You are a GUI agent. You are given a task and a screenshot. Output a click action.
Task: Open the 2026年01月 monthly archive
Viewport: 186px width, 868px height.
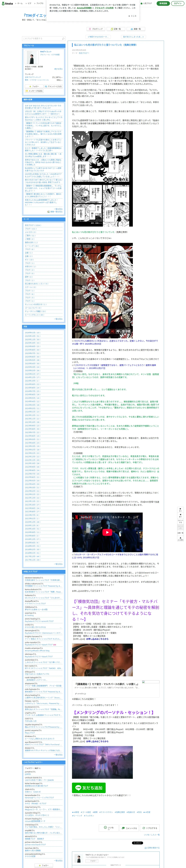32,333
